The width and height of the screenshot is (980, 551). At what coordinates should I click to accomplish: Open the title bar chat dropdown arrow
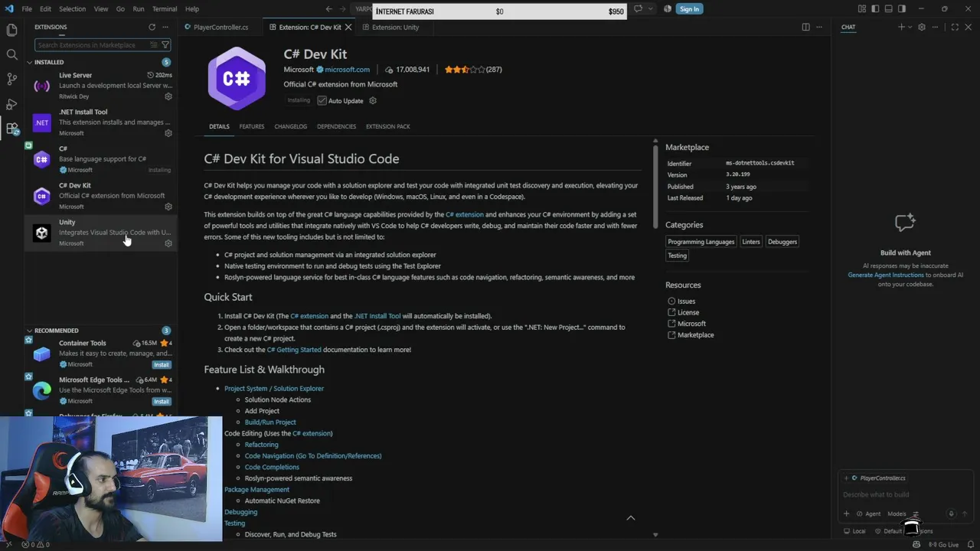(x=650, y=9)
